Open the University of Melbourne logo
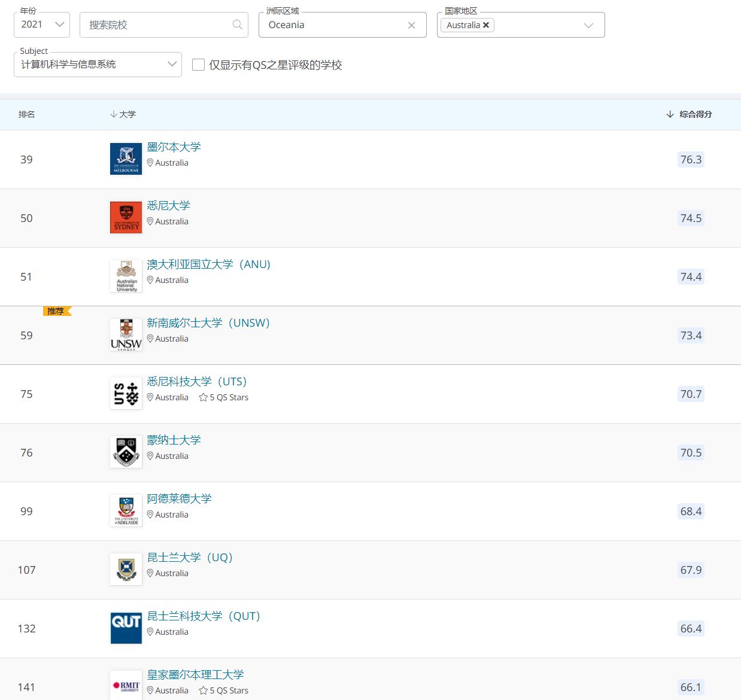741x700 pixels. pos(126,159)
